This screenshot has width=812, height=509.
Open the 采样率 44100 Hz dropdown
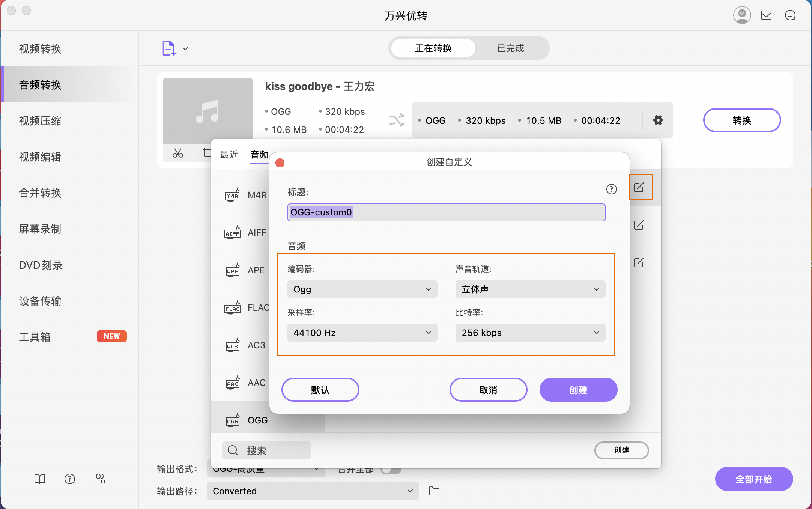[362, 333]
